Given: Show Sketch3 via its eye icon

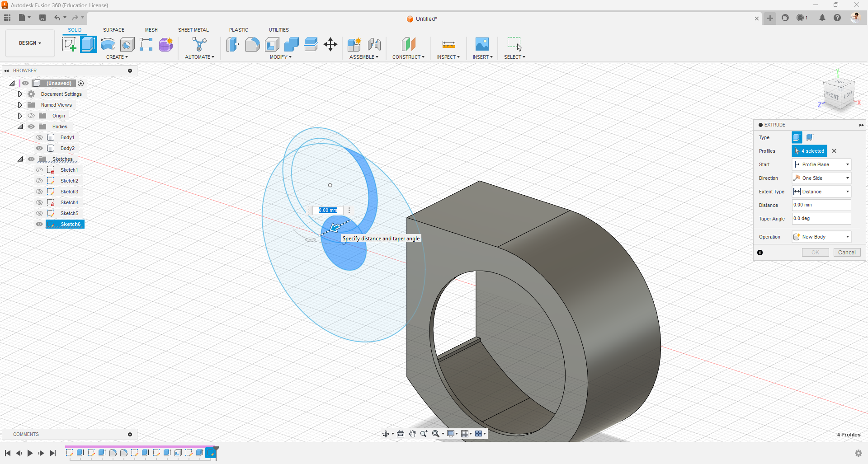Looking at the screenshot, I should click(x=39, y=192).
